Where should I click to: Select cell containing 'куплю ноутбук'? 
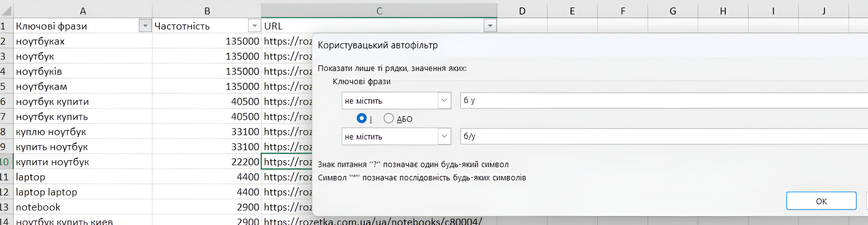tap(83, 131)
